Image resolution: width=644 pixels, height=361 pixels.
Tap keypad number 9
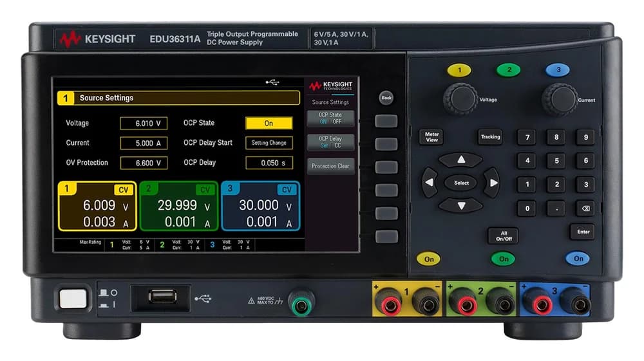pos(585,138)
